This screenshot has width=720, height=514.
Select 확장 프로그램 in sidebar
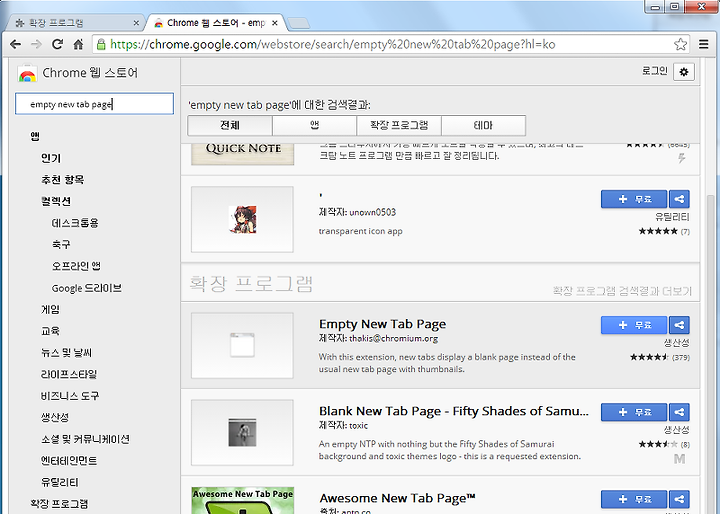coord(59,503)
